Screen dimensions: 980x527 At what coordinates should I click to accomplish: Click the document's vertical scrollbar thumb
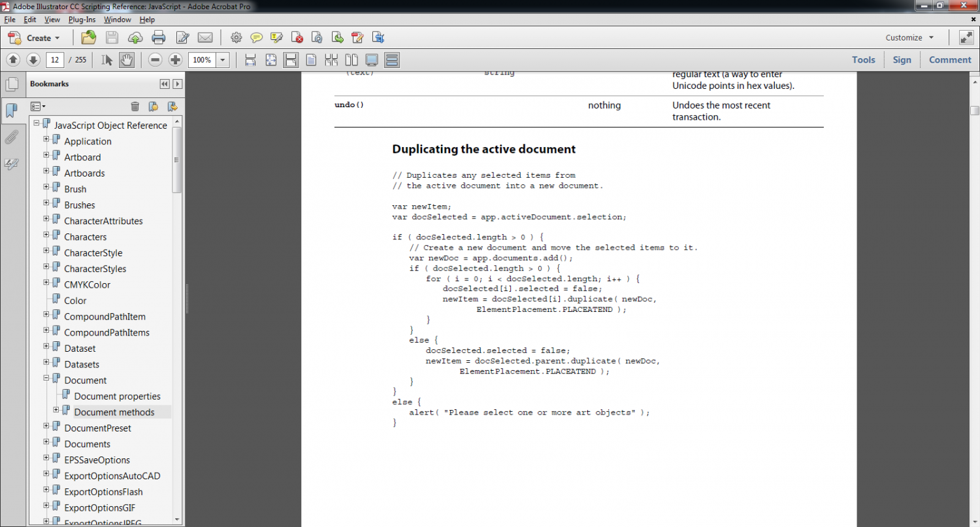click(974, 110)
